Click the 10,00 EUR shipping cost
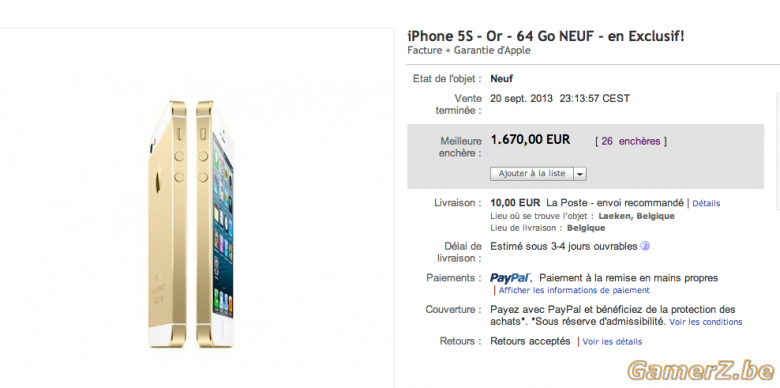The width and height of the screenshot is (780, 388). 515,203
